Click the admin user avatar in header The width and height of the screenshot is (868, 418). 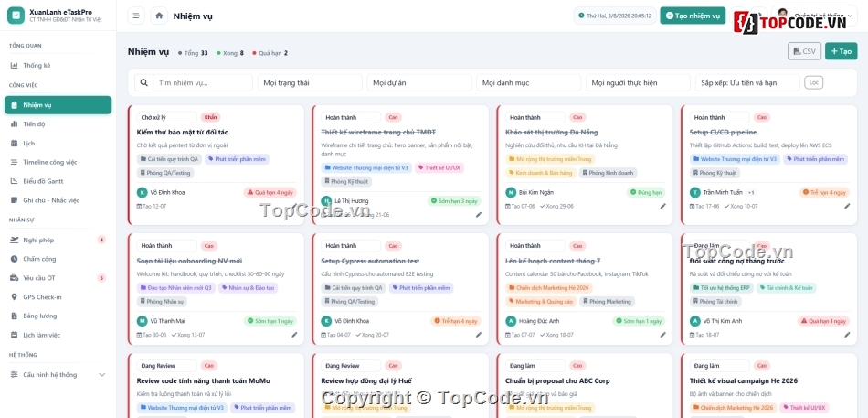[783, 15]
